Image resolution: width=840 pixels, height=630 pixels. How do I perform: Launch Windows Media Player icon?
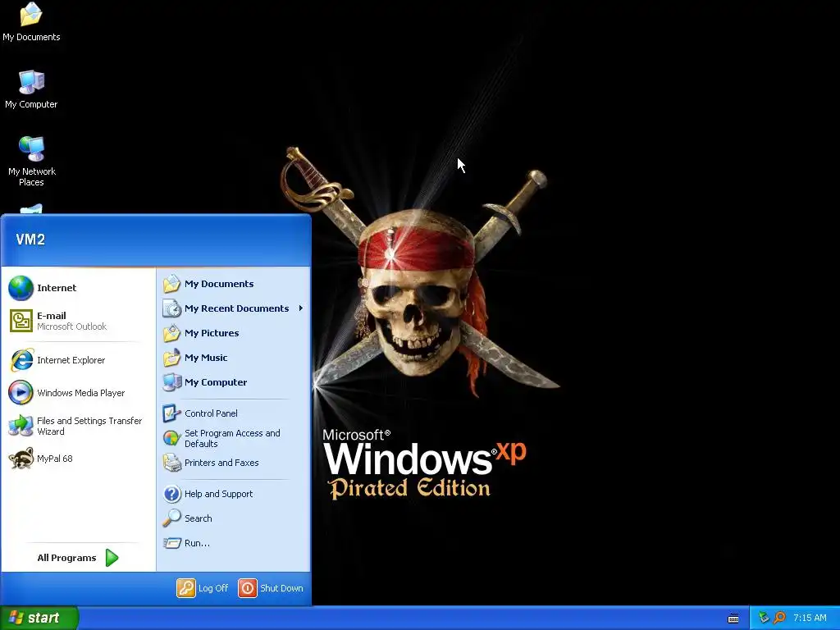pos(21,393)
